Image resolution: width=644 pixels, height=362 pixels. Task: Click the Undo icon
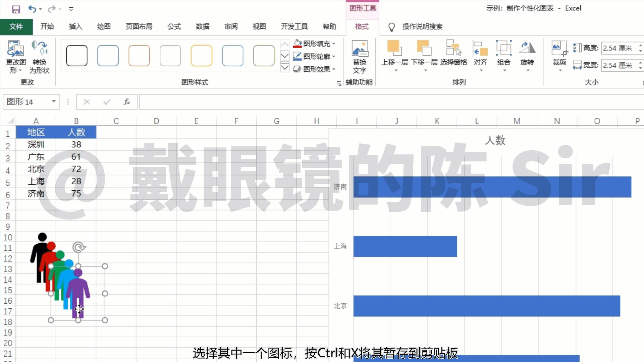32,9
